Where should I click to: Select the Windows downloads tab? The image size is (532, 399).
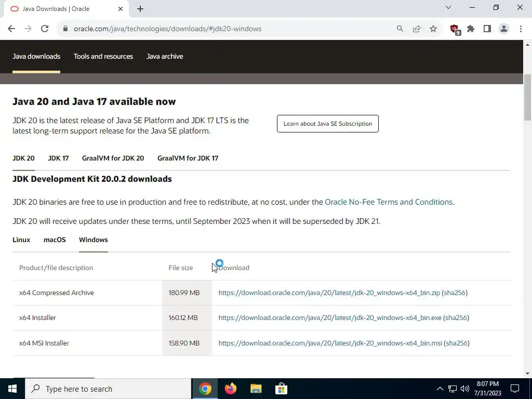(x=94, y=240)
